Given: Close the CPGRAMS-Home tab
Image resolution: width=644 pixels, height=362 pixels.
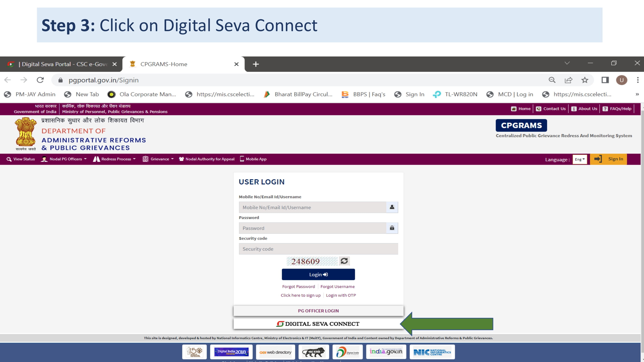Looking at the screenshot, I should click(236, 64).
